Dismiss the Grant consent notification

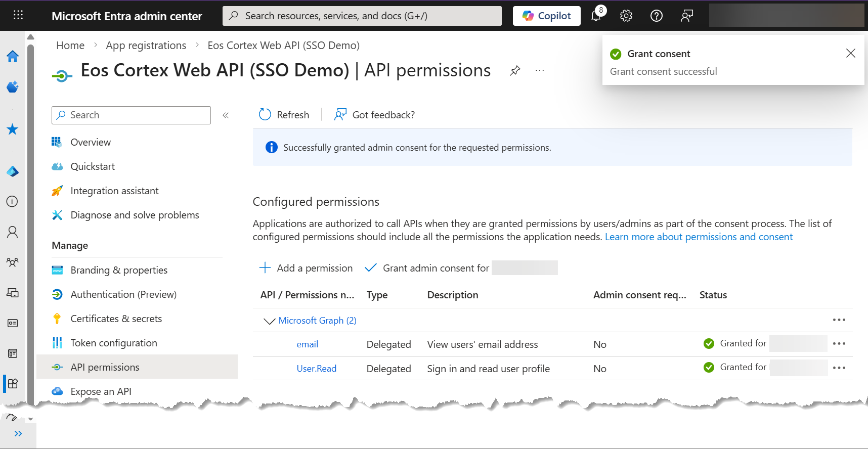[x=851, y=54]
